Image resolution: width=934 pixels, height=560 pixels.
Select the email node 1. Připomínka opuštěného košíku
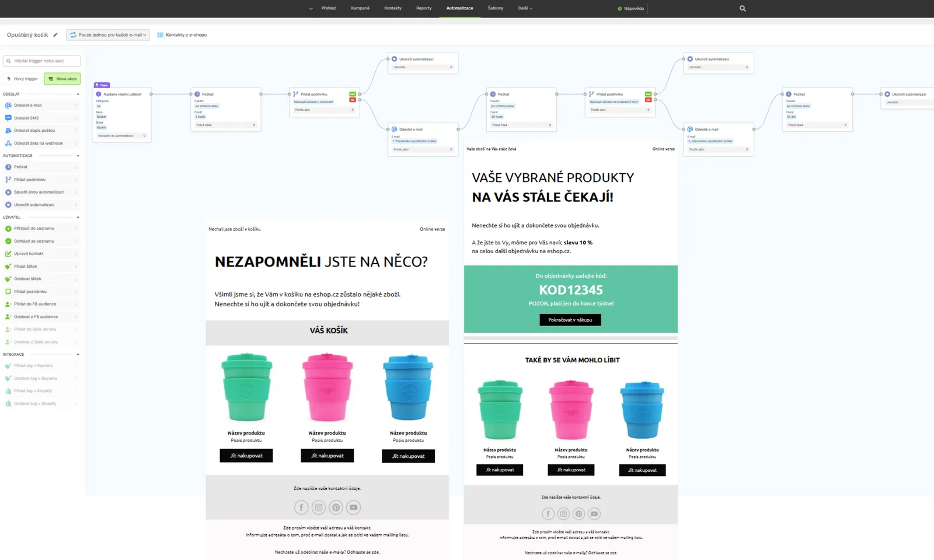[x=423, y=140]
